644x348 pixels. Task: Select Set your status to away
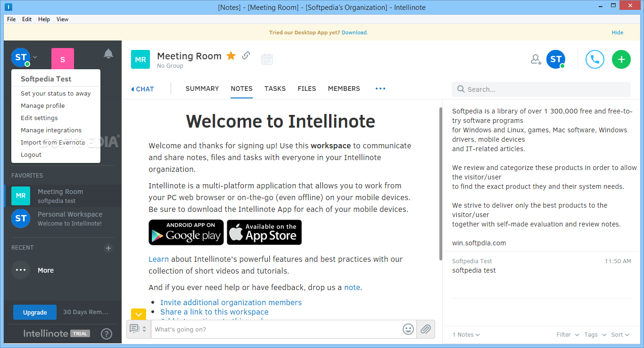(56, 93)
